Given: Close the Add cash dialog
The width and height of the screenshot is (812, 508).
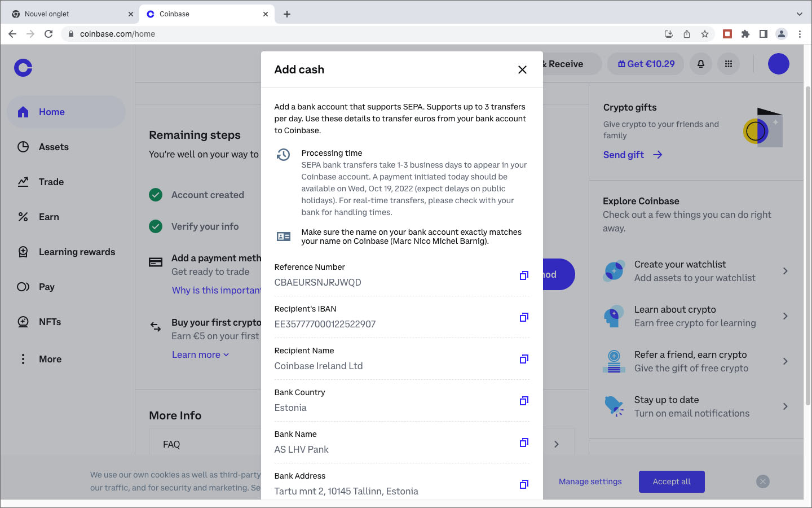Looking at the screenshot, I should tap(522, 69).
